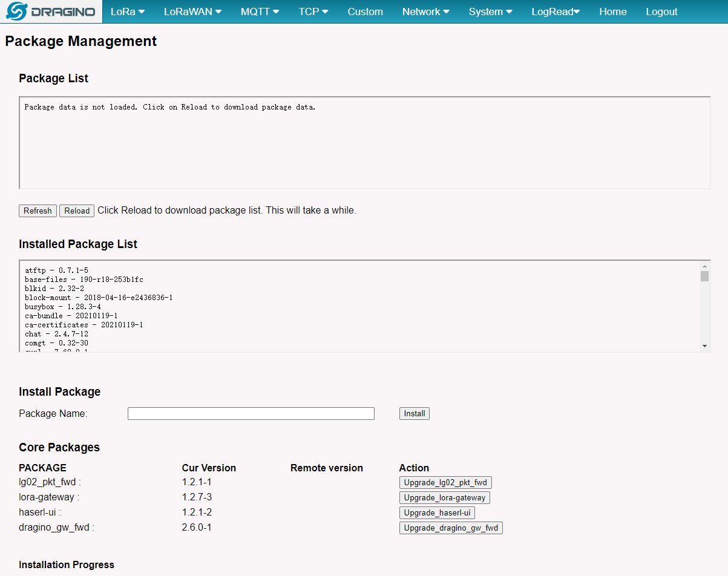Click the Installed Package List scroll-down arrow

(704, 346)
